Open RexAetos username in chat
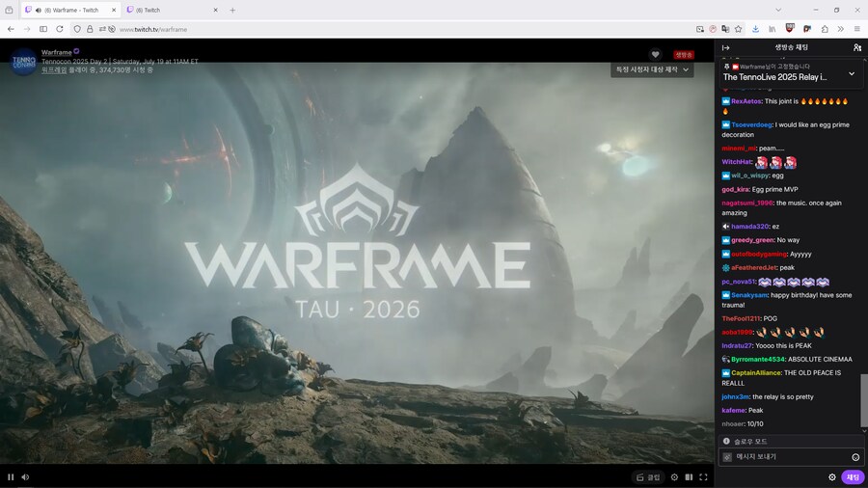This screenshot has width=868, height=488. 746,101
